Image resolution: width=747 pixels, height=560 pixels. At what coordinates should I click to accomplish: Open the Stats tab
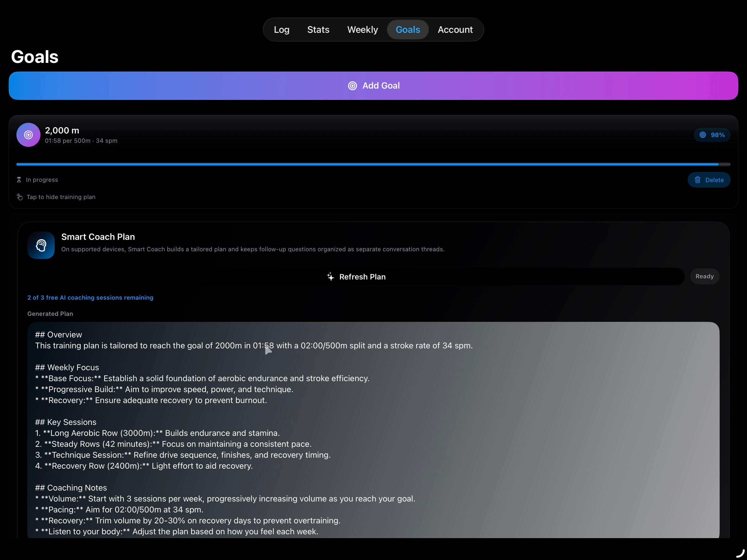point(318,30)
